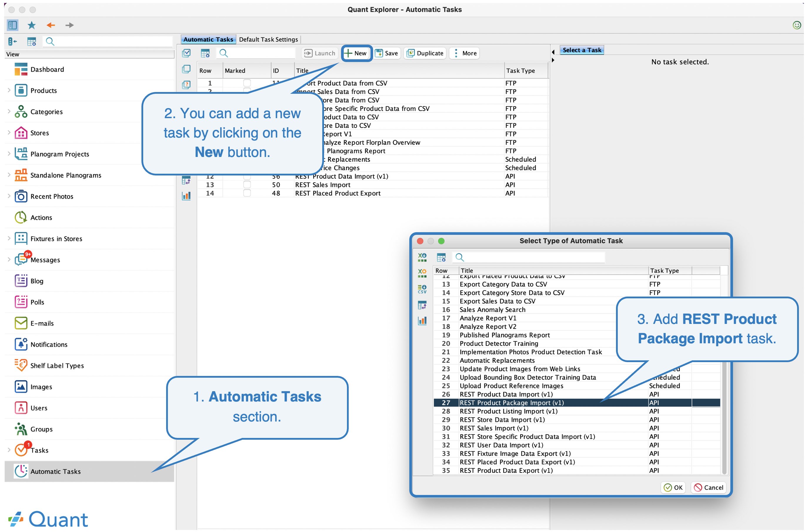Click the mark-all checklist icon in task toolbar

tap(186, 53)
